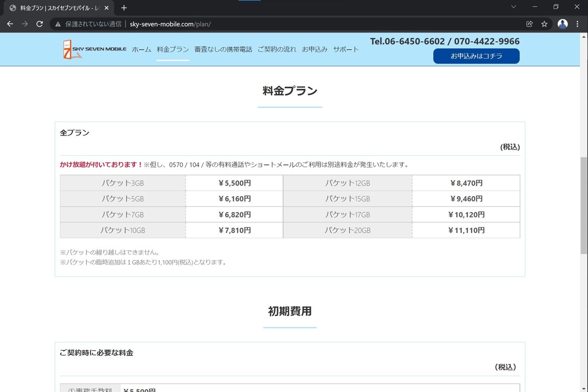Click the ¥10,120円 price cell
This screenshot has height=392, width=588.
(x=466, y=215)
